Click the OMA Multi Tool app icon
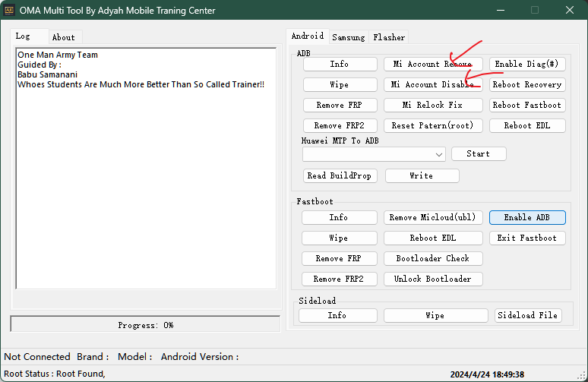Screen dimensions: 588x382 coord(9,10)
